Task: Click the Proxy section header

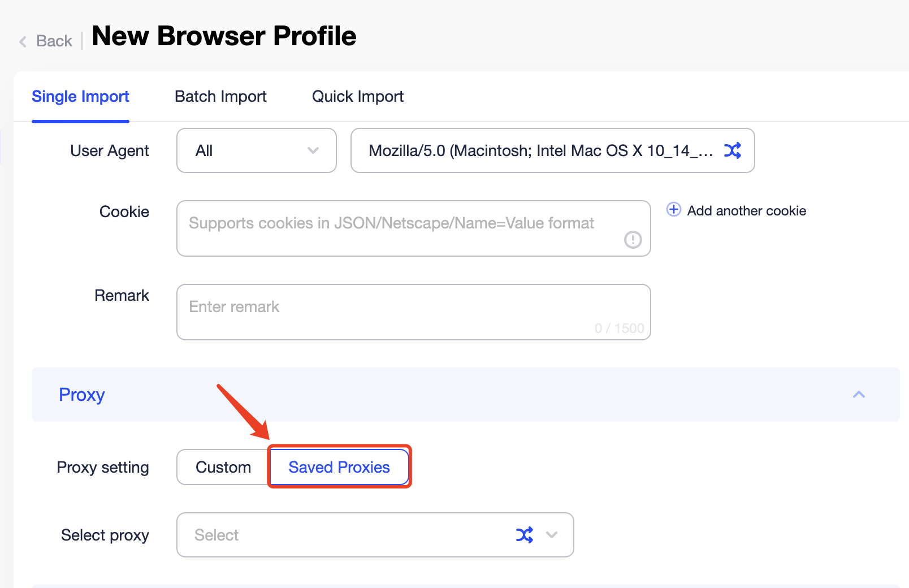Action: coord(82,395)
